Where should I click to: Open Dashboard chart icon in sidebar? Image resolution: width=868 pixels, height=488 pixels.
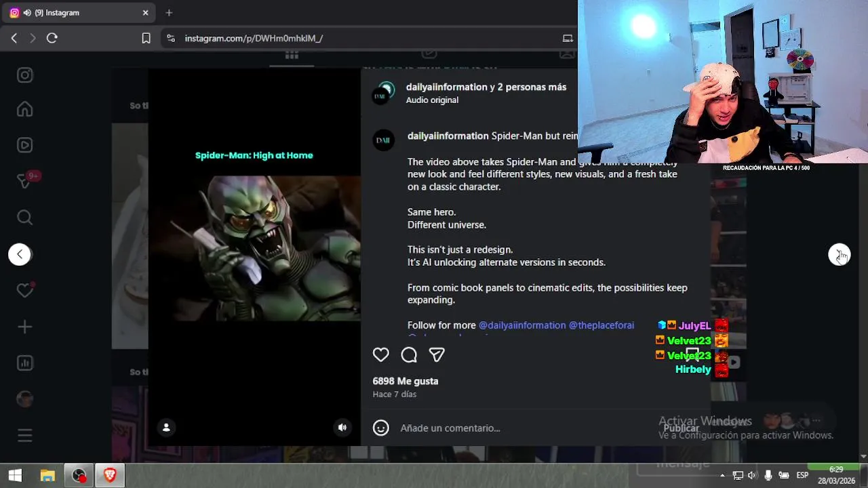pos(25,363)
